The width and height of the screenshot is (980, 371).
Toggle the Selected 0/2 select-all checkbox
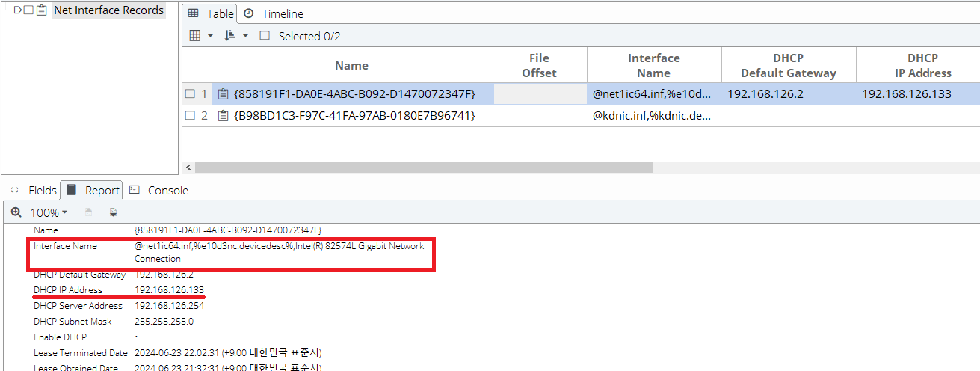(265, 36)
